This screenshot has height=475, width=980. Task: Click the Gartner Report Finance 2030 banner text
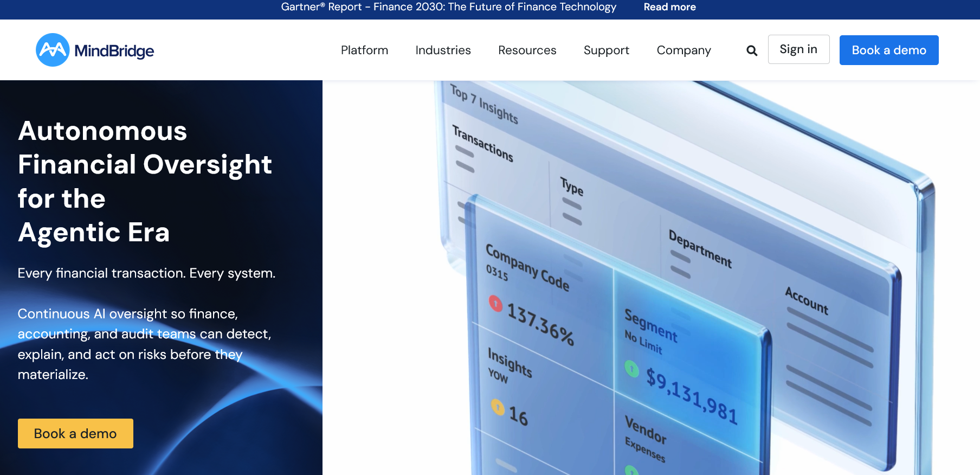448,7
